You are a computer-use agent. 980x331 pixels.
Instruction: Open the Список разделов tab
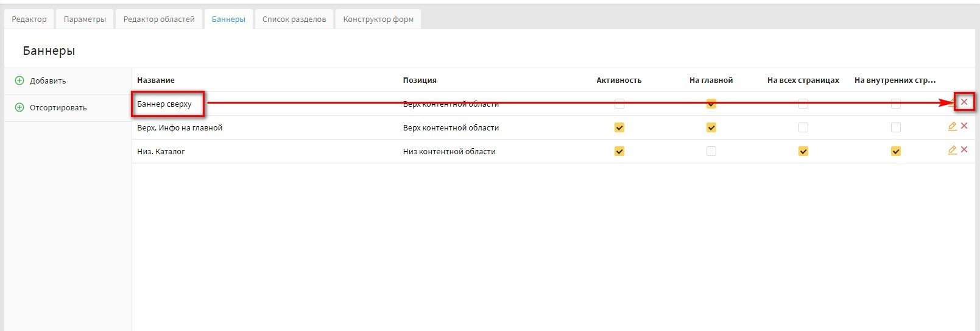(294, 19)
